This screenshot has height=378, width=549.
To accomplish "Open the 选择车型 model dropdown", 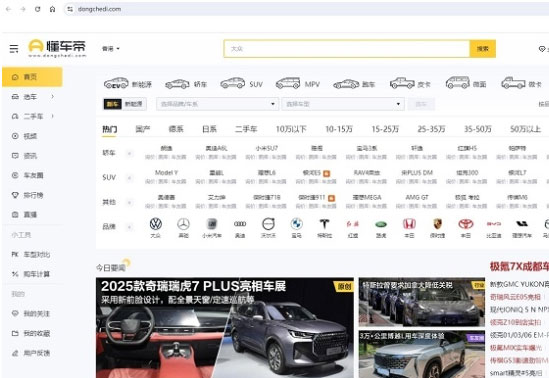I will (x=343, y=104).
